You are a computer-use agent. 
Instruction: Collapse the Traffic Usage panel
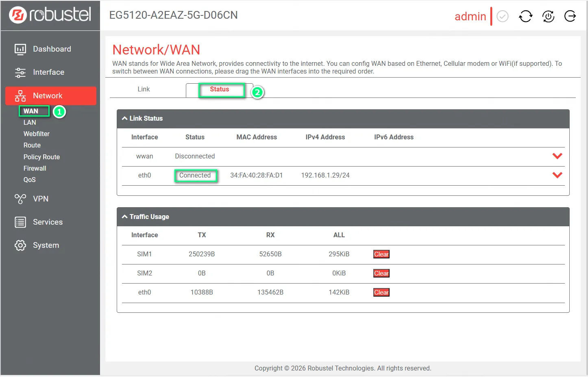point(125,217)
